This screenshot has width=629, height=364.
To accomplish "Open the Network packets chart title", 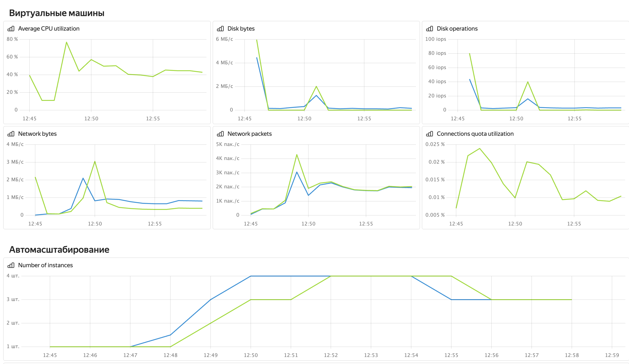I will coord(249,134).
